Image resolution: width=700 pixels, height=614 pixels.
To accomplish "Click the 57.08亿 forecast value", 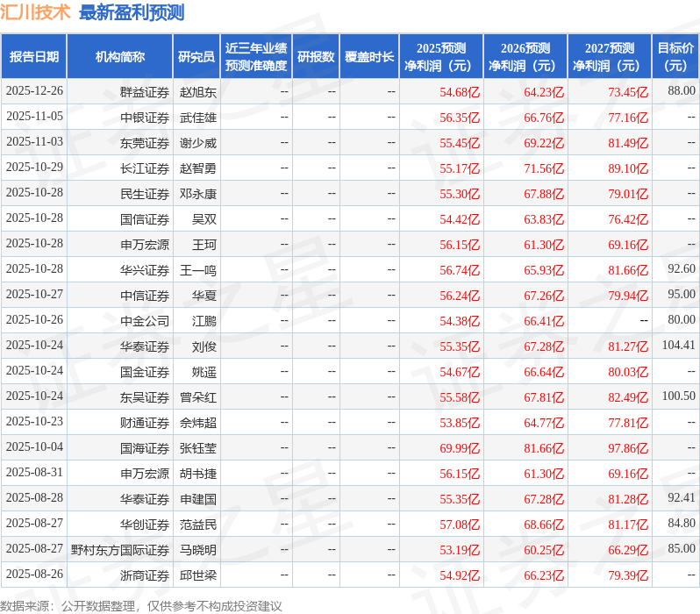I will pos(460,525).
